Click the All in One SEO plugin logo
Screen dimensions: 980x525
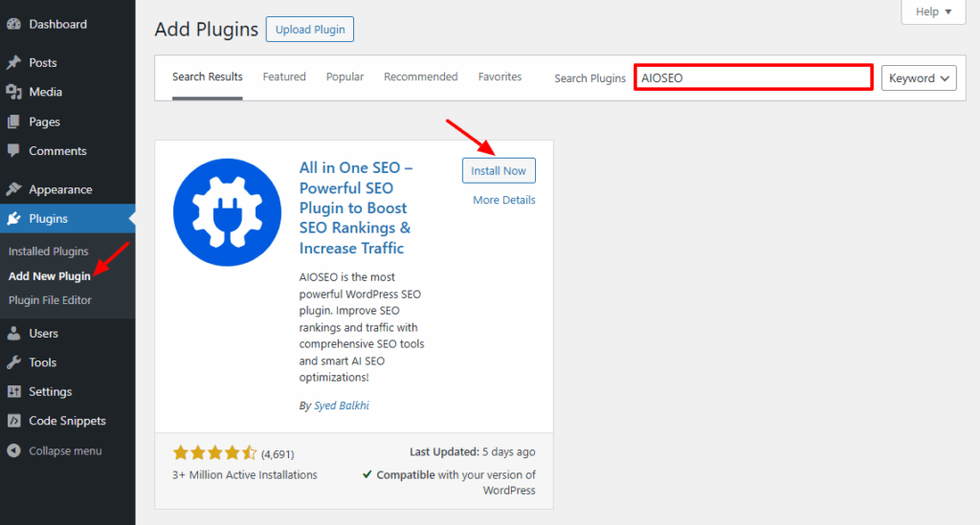coord(227,212)
